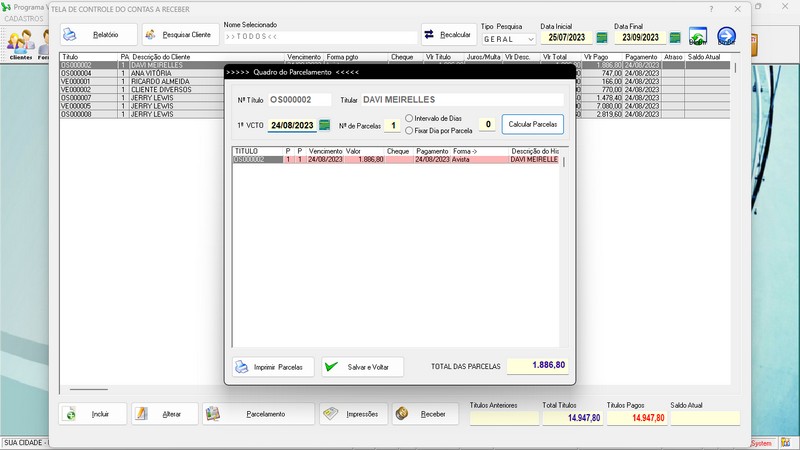Click Imprimir Parcelas button
The width and height of the screenshot is (800, 450).
pyautogui.click(x=273, y=367)
